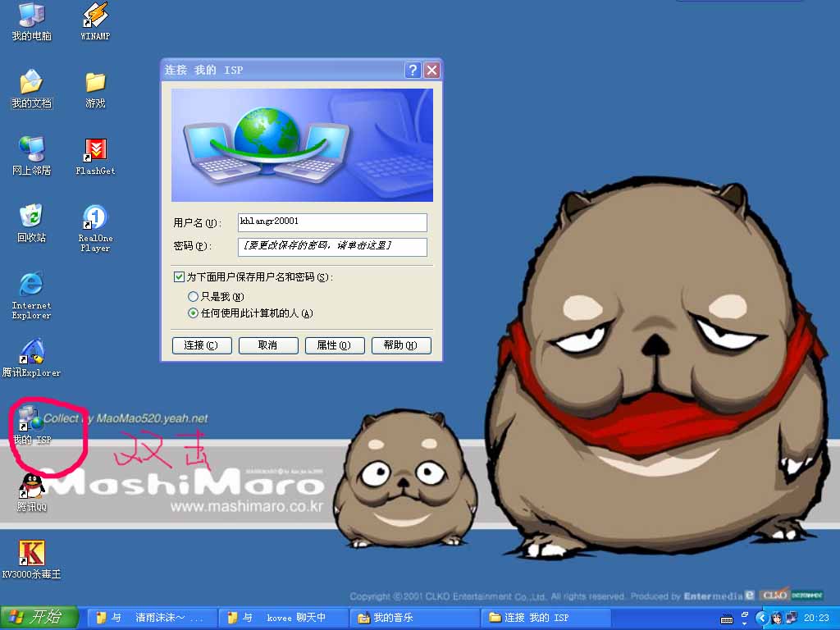Viewport: 840px width, 630px height.
Task: Open connection 属性 button
Action: (335, 345)
